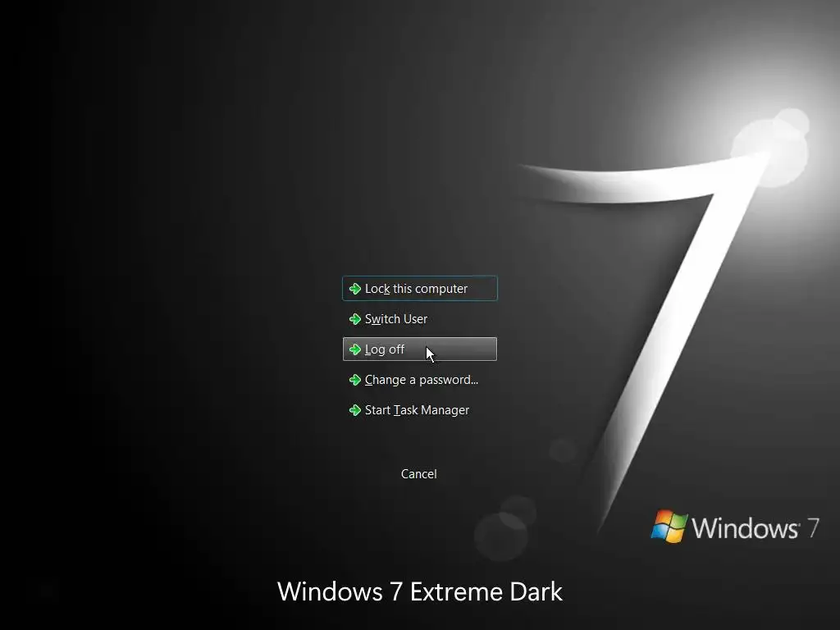Choose Lock this computer
Viewport: 840px width, 630px height.
coord(420,288)
